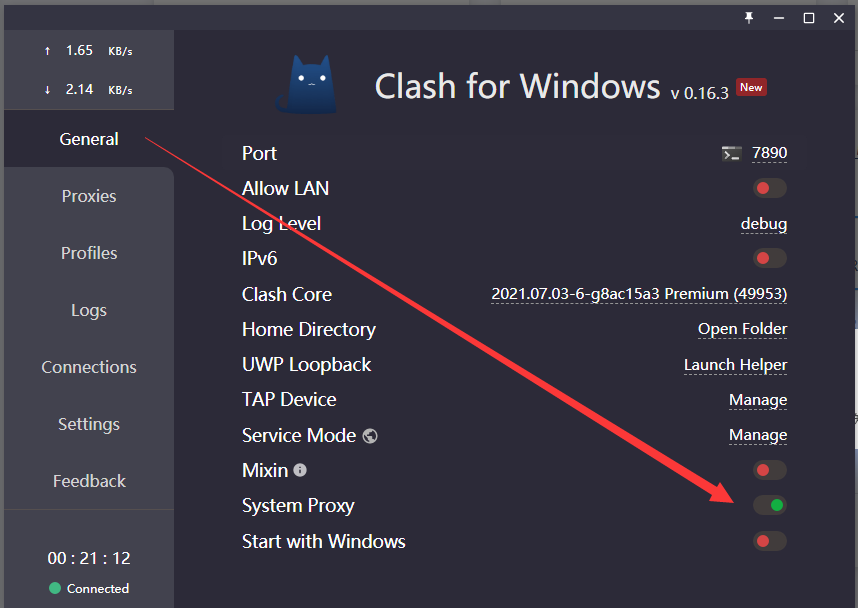
Task: Click Launch Helper for UWP Loopback
Action: pos(735,365)
